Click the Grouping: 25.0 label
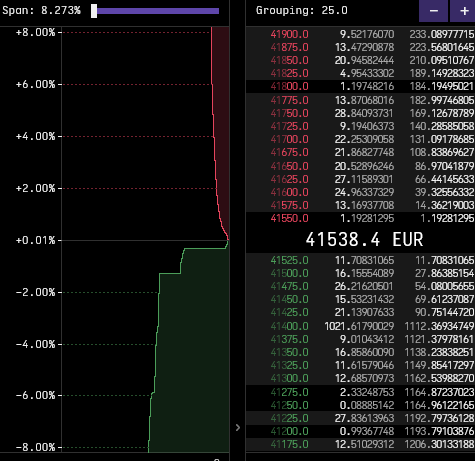Viewport: 475px width, 461px height. (x=302, y=10)
